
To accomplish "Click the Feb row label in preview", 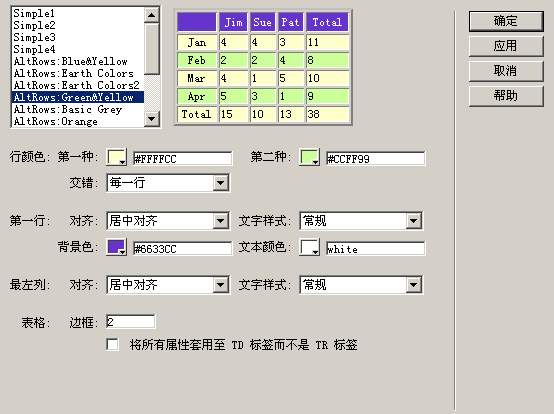I will click(197, 60).
